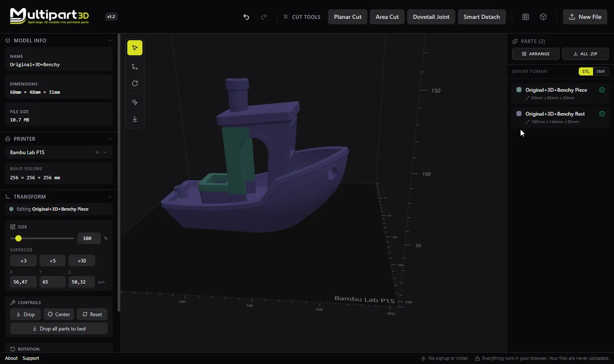The width and height of the screenshot is (614, 364).
Task: Open the Area Cut tool
Action: coord(387,17)
